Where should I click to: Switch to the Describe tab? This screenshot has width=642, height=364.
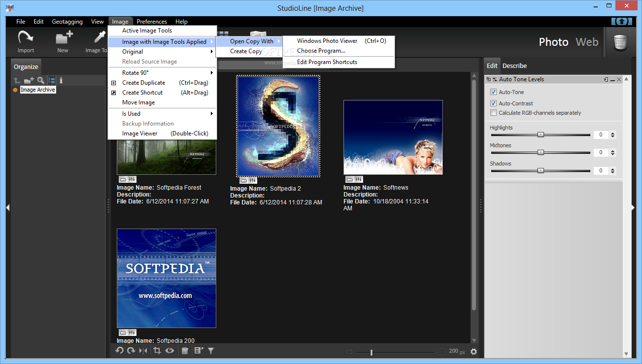[514, 66]
